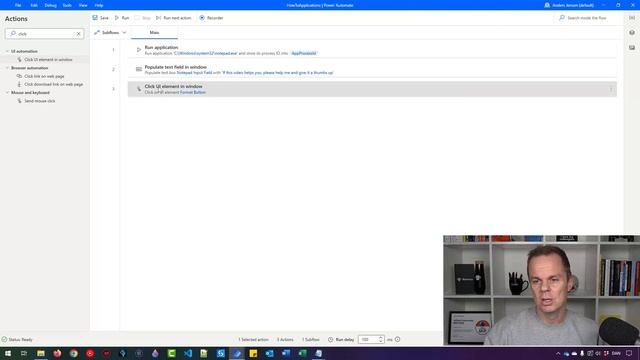Open Task View on the taskbar
Image resolution: width=640 pixels, height=360 pixels.
point(24,353)
